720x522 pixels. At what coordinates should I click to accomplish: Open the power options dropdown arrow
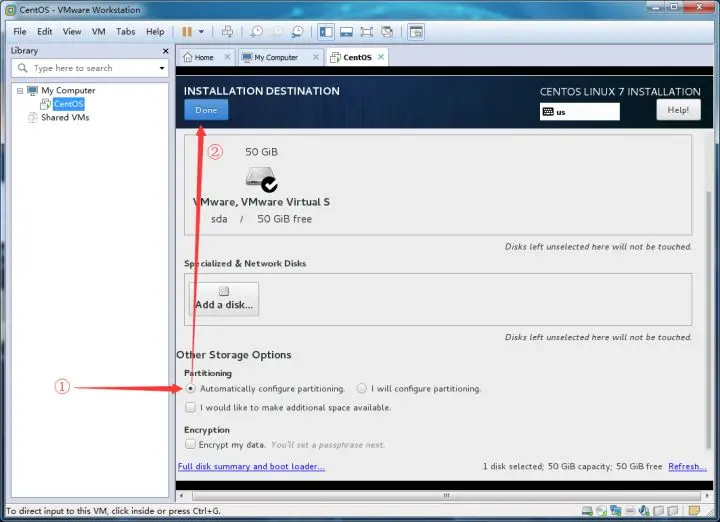click(201, 32)
